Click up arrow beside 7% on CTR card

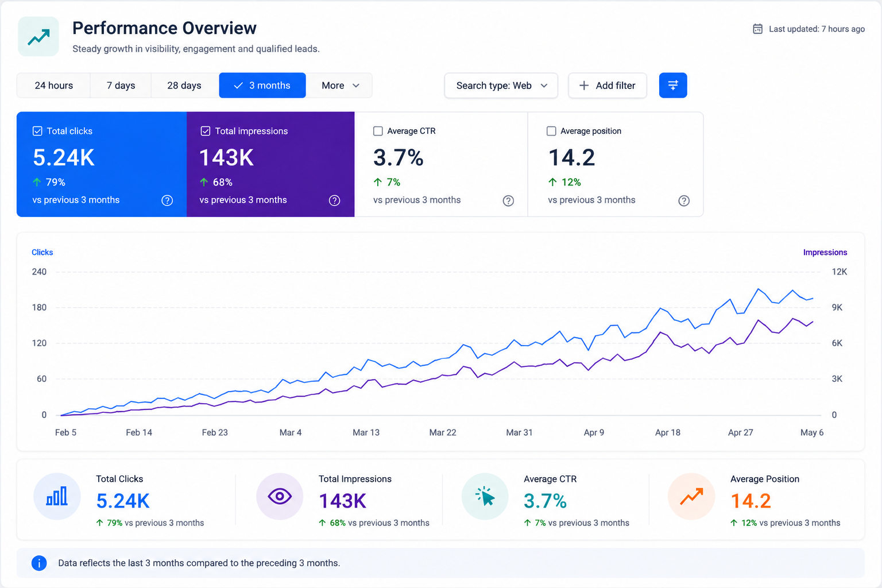(378, 182)
